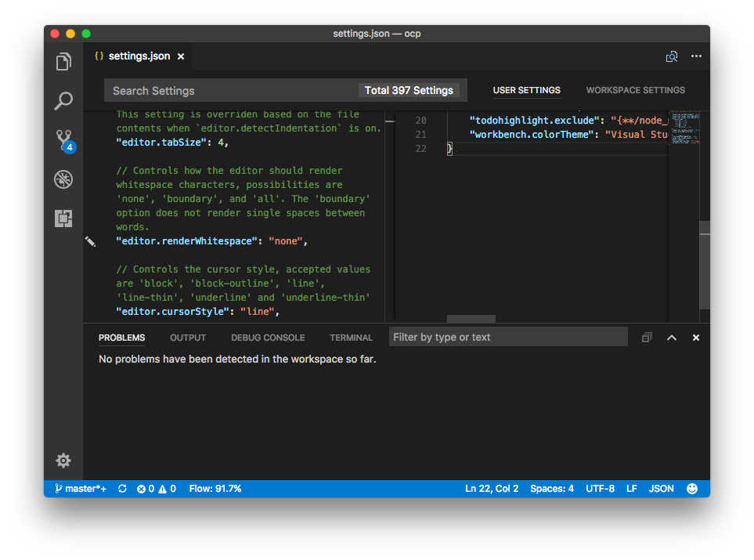Close the settings.json editor tab
Image resolution: width=754 pixels, height=560 pixels.
click(x=181, y=56)
